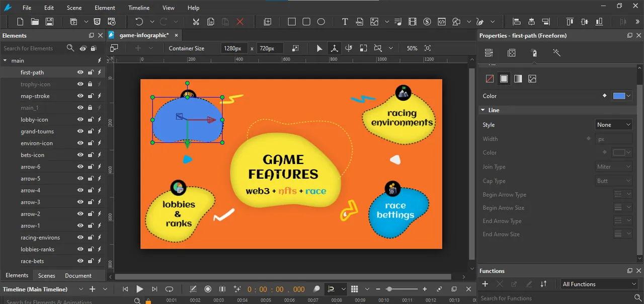The image size is (644, 304).
Task: Unlock the main_1 element
Action: [x=91, y=108]
